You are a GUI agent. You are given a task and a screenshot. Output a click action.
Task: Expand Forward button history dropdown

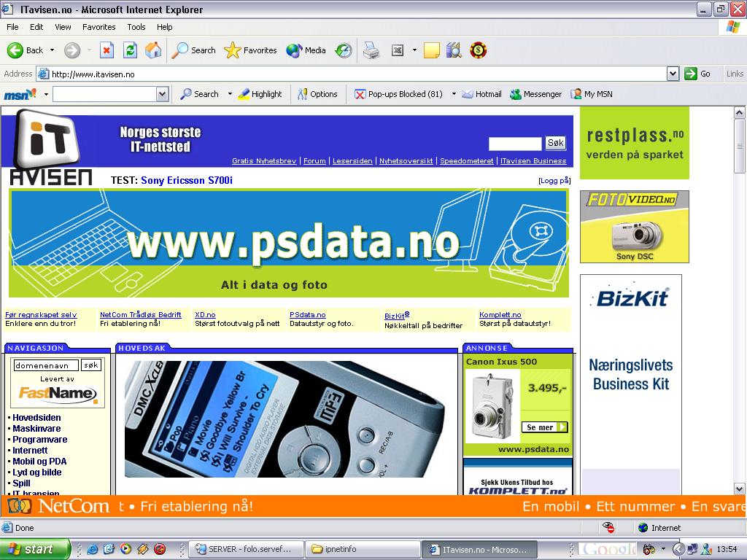(x=89, y=50)
